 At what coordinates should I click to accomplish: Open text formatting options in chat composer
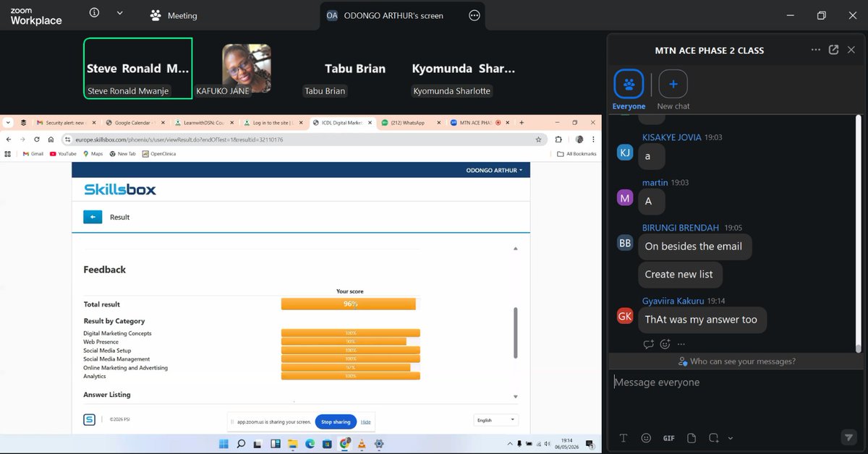tap(624, 438)
